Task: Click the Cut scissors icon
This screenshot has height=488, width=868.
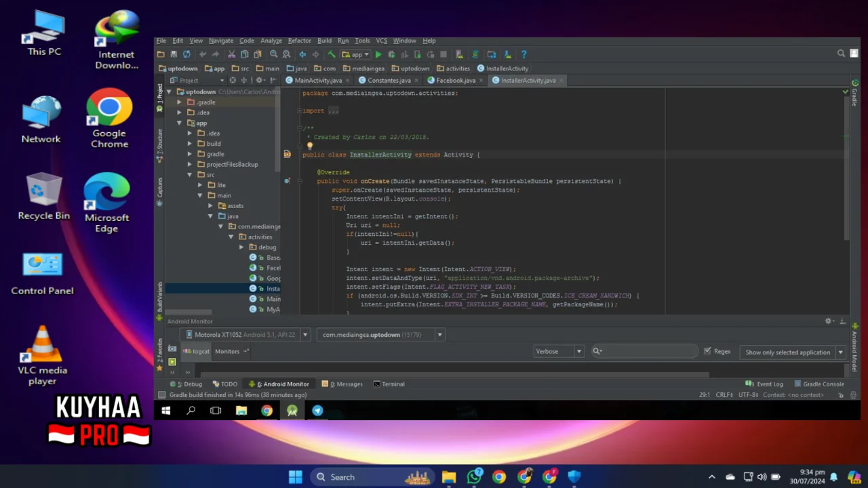Action: 231,54
